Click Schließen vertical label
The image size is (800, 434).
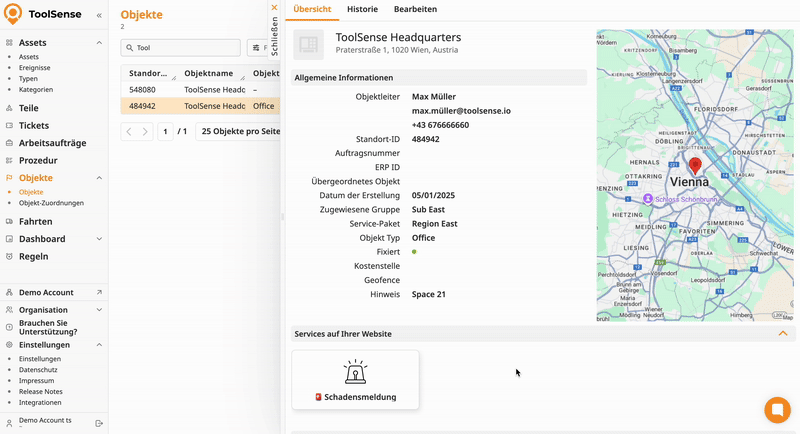tap(274, 36)
